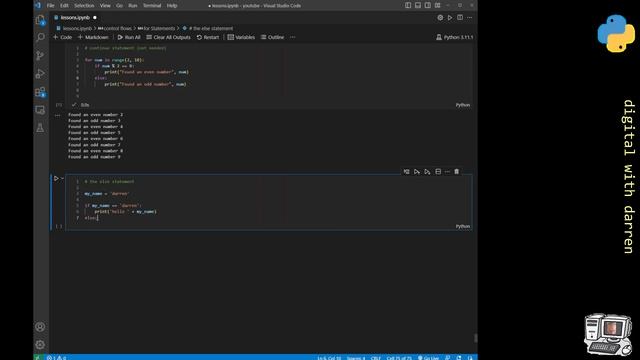Split the cell using cell toolbar icon
The width and height of the screenshot is (640, 360).
point(438,172)
